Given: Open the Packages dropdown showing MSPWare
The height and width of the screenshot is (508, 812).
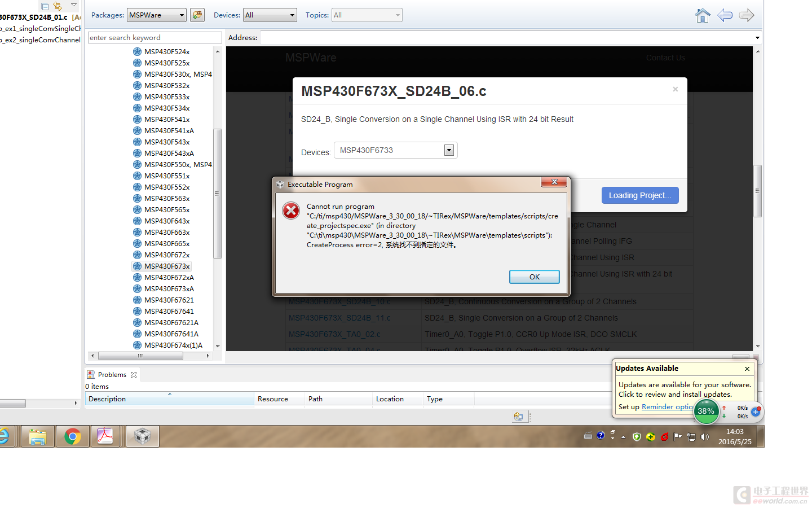Looking at the screenshot, I should [157, 15].
